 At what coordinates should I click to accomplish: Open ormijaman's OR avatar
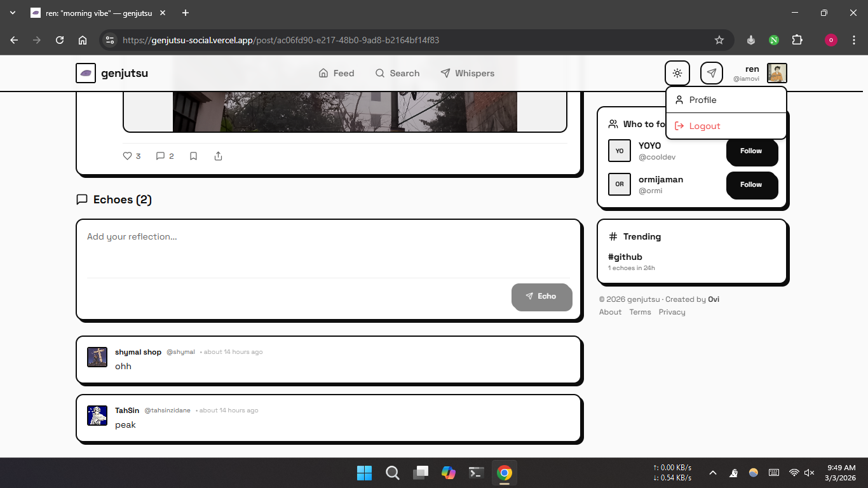[x=620, y=184]
